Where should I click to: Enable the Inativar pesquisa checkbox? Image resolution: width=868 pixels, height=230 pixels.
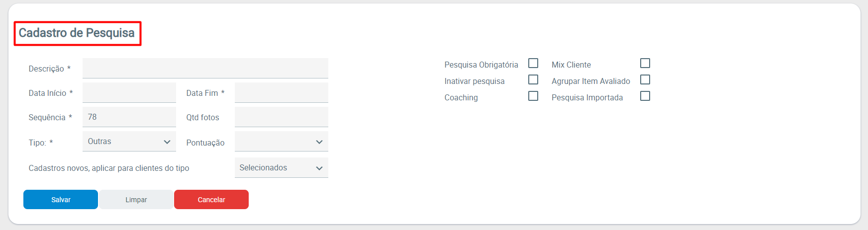[533, 79]
